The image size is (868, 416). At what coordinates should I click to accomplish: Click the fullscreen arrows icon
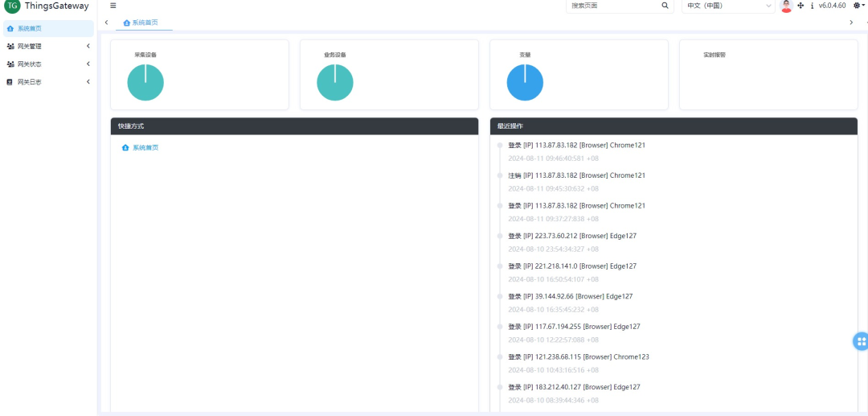pyautogui.click(x=800, y=6)
